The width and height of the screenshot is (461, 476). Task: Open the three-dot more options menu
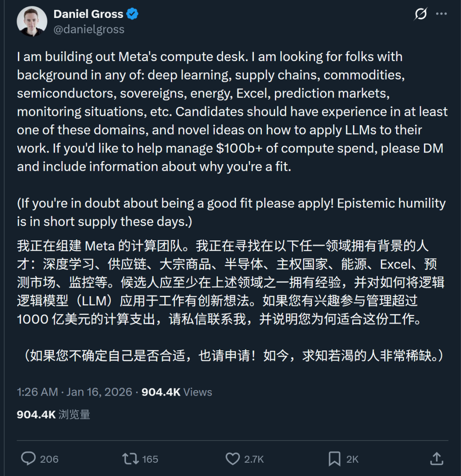[x=441, y=14]
